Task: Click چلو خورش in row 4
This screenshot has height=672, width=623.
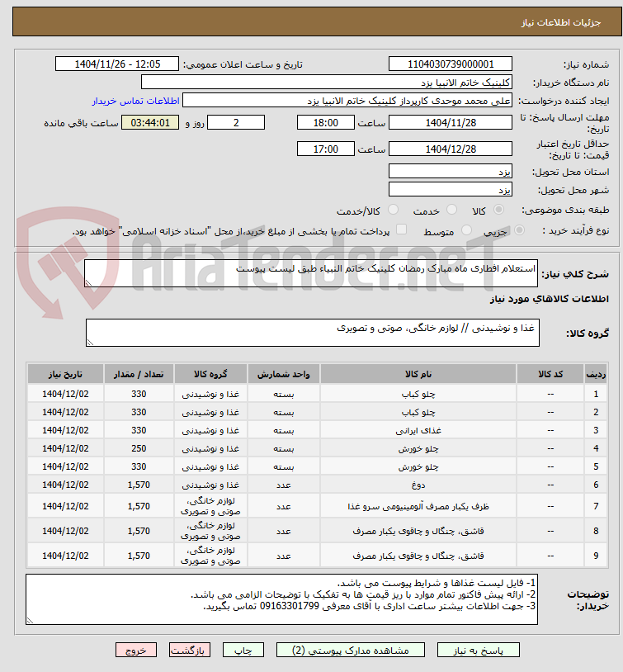Action: pos(418,449)
